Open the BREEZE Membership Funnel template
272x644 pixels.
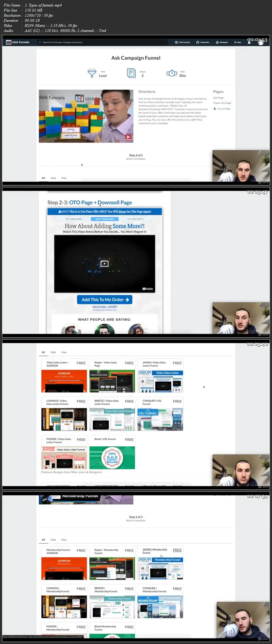[112, 601]
